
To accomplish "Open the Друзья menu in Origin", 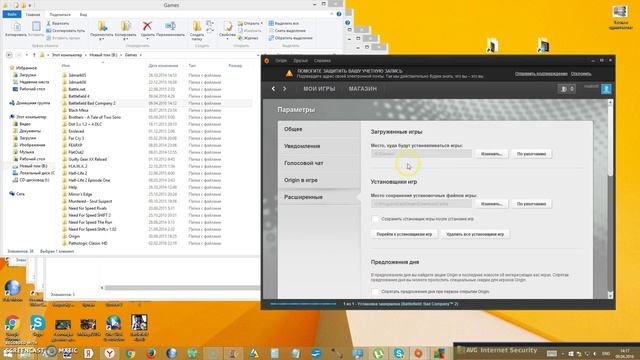I will (300, 60).
